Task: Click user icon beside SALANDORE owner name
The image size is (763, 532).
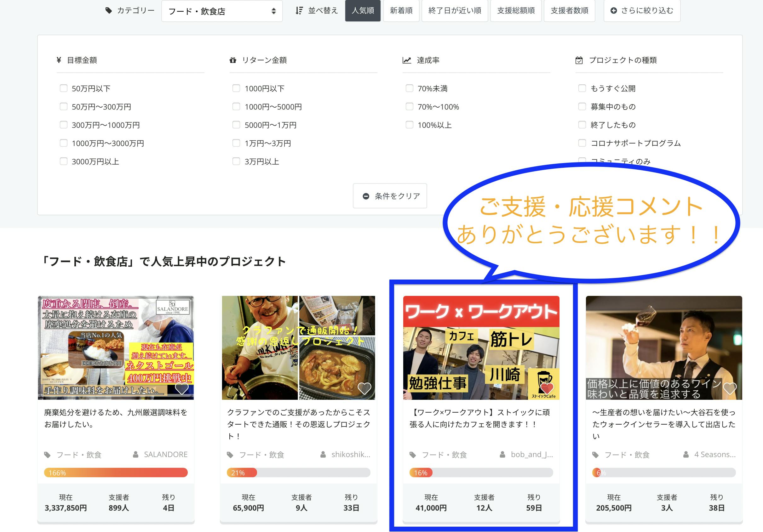Action: click(x=135, y=454)
